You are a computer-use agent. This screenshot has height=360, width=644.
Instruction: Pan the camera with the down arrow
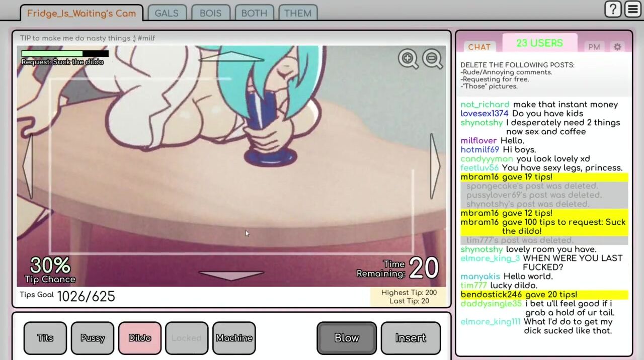pyautogui.click(x=231, y=275)
